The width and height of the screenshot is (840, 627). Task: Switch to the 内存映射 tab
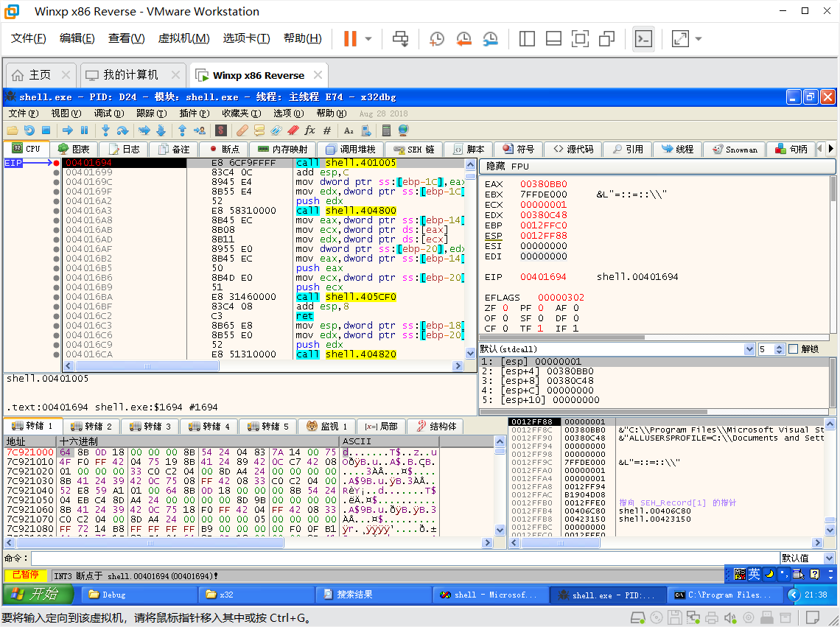point(283,149)
